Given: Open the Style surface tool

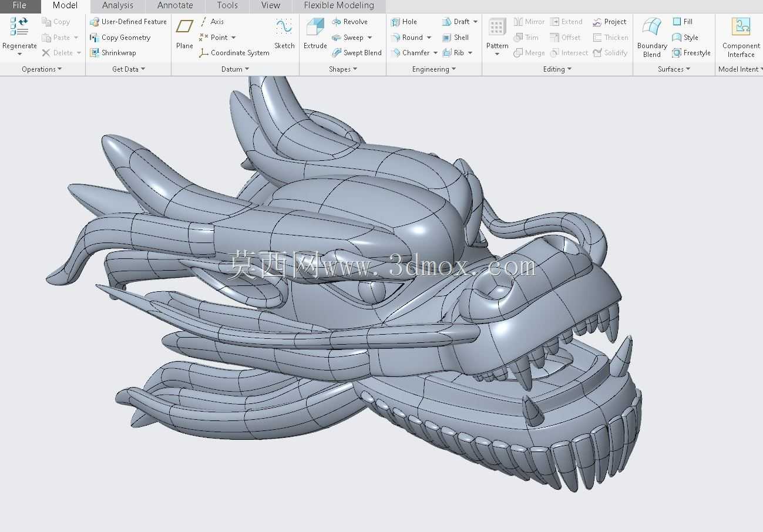Looking at the screenshot, I should pos(685,38).
